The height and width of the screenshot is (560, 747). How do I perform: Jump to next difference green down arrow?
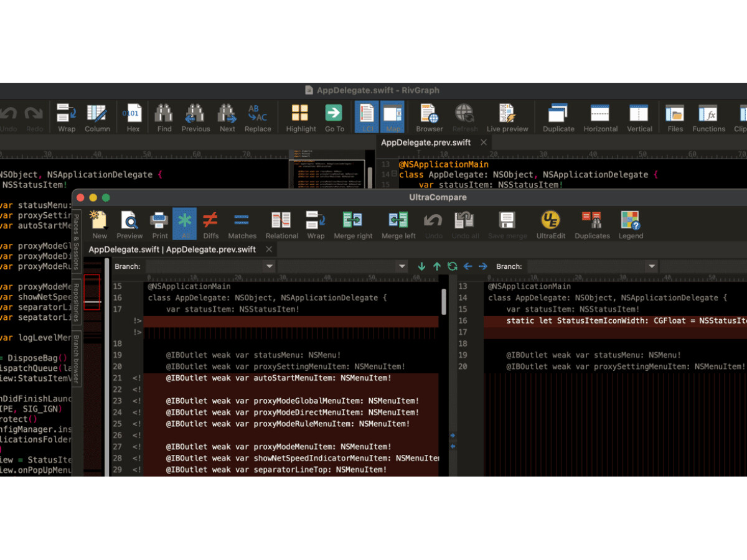pyautogui.click(x=422, y=266)
